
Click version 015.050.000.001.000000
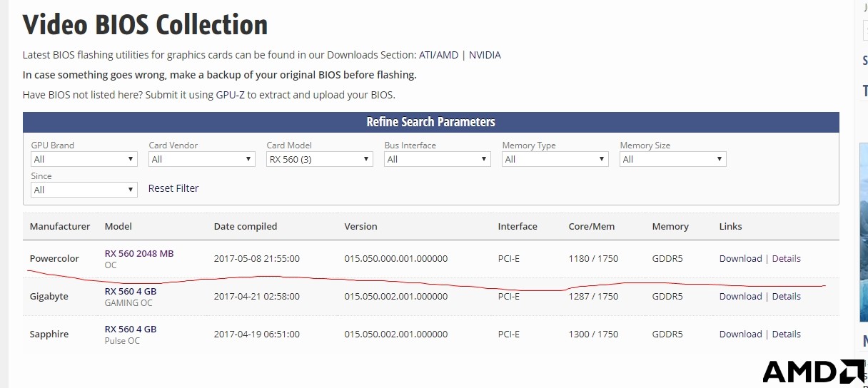click(x=396, y=258)
